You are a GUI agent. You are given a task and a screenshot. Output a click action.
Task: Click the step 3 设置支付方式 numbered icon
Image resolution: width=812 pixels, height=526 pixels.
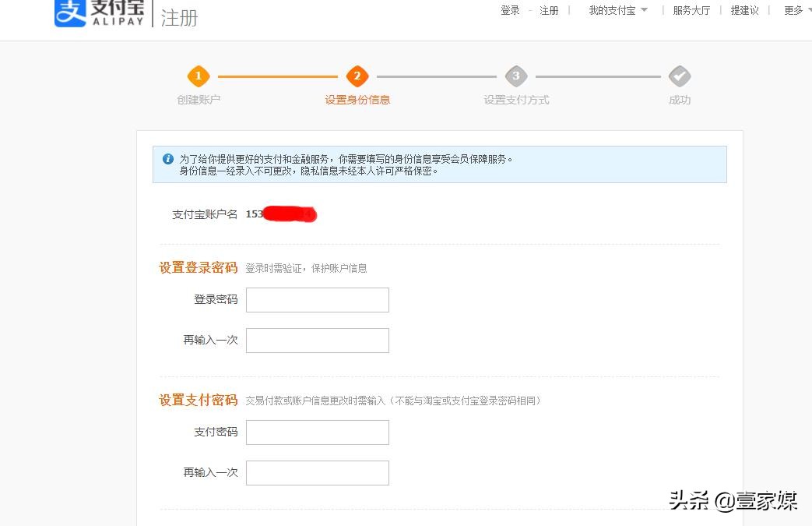point(516,76)
